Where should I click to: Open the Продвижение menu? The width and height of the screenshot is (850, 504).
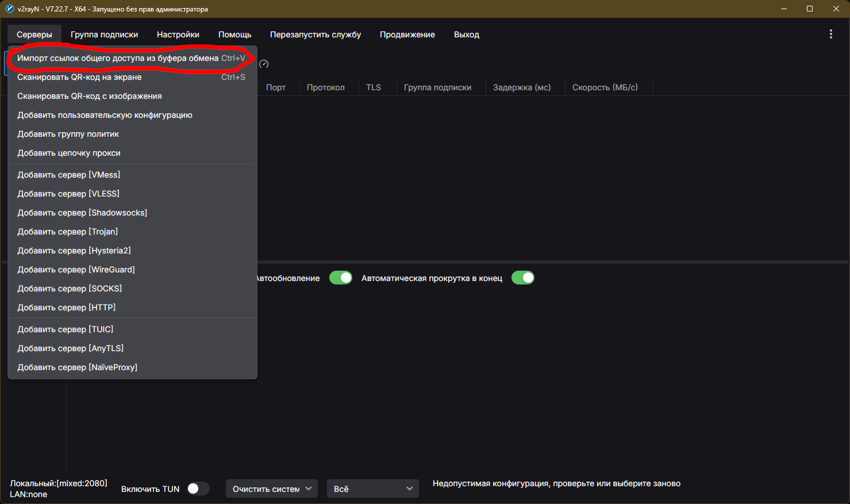pyautogui.click(x=407, y=34)
